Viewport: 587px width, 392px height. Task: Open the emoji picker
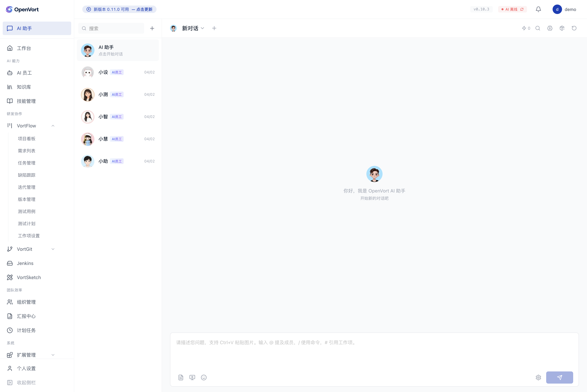[204, 377]
